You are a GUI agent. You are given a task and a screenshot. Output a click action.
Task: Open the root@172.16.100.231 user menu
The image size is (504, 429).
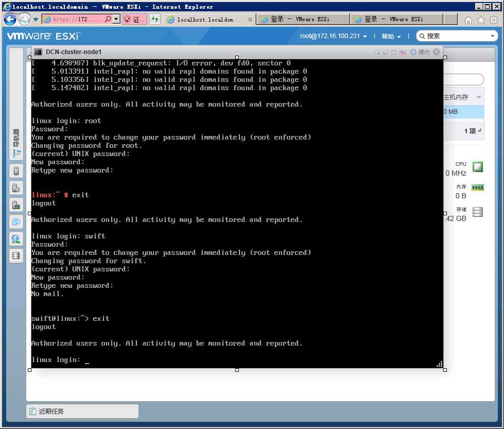point(333,36)
